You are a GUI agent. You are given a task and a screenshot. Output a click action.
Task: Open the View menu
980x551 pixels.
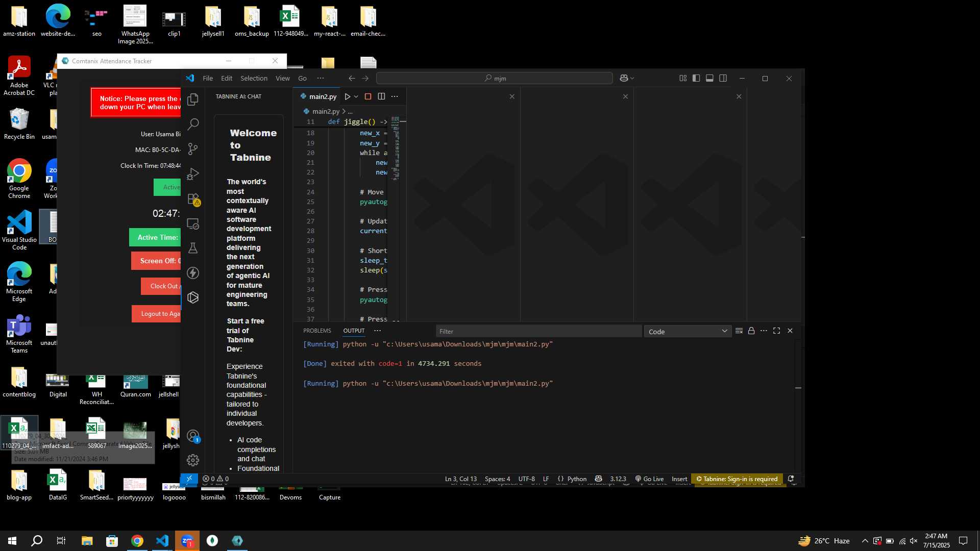pos(282,78)
